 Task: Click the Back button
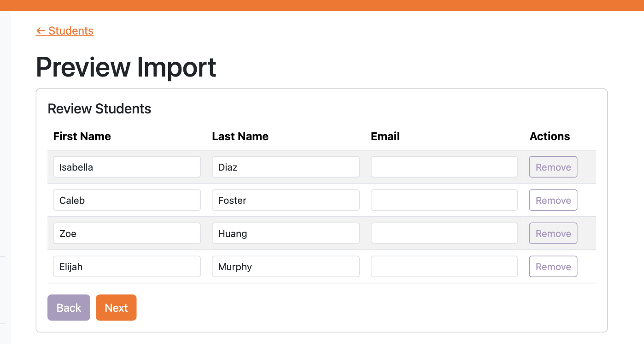click(69, 308)
